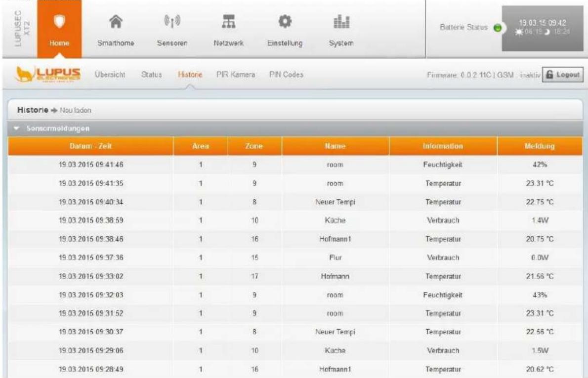Click the 20.62 °C Meldung value
Image resolution: width=588 pixels, height=378 pixels.
pyautogui.click(x=540, y=370)
